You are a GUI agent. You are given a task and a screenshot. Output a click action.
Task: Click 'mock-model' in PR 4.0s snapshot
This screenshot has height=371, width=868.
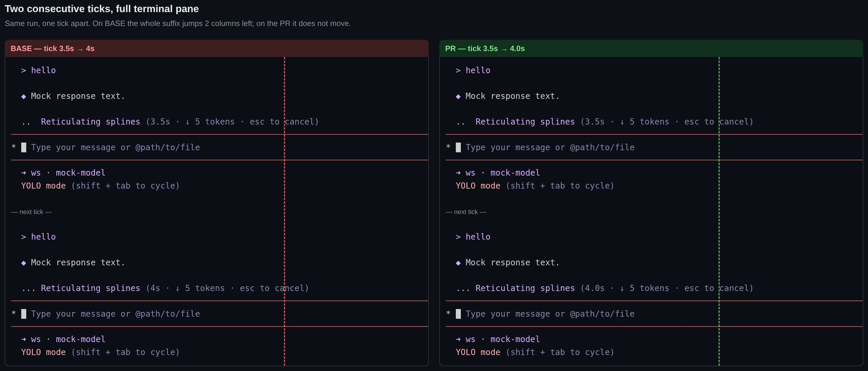(515, 339)
